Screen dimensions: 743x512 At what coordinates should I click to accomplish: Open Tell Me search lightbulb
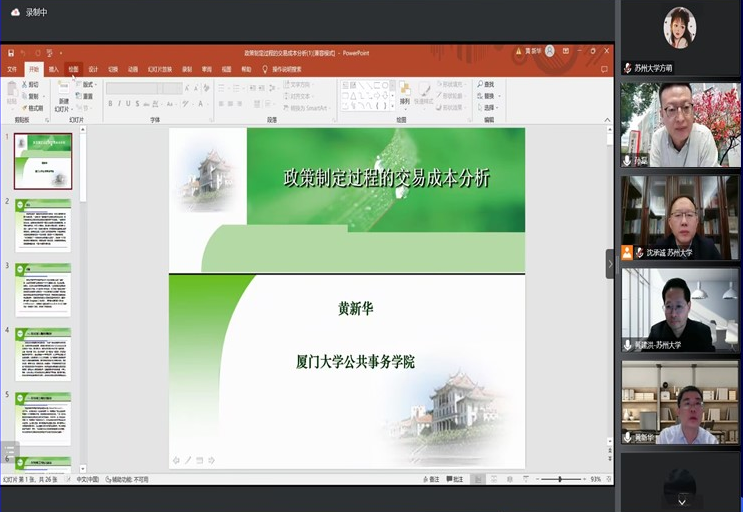(265, 70)
